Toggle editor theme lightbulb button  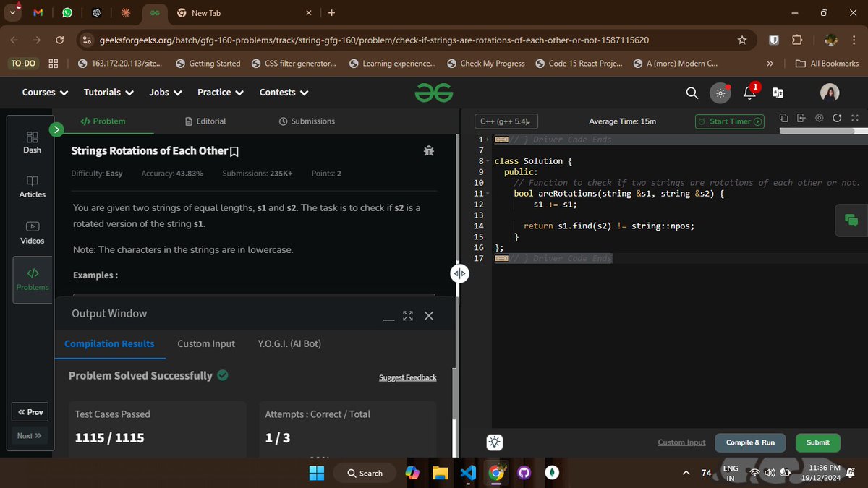[495, 442]
